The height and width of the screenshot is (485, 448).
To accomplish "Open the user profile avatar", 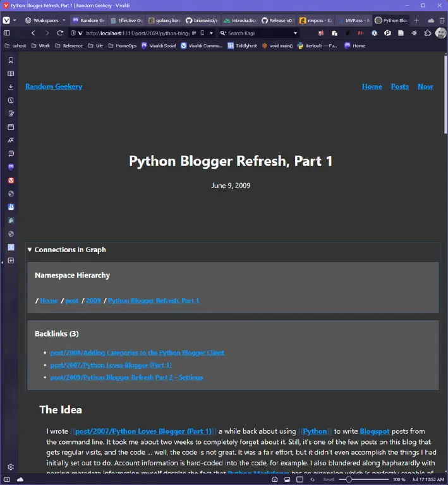I will pos(440,33).
